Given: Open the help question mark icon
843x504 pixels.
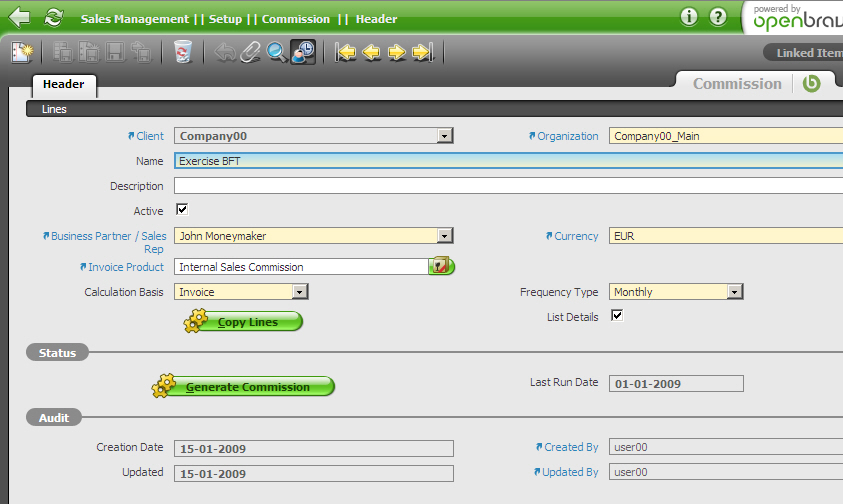Looking at the screenshot, I should tap(718, 17).
